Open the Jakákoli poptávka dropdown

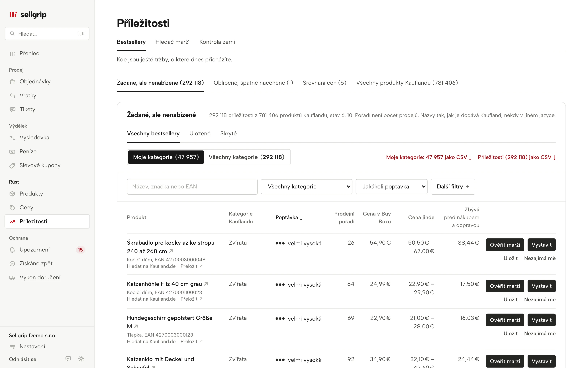(391, 187)
